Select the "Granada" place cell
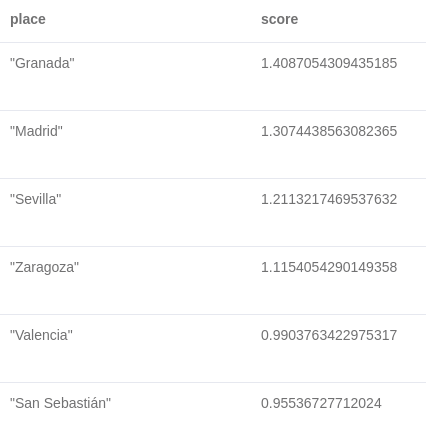 pos(42,63)
